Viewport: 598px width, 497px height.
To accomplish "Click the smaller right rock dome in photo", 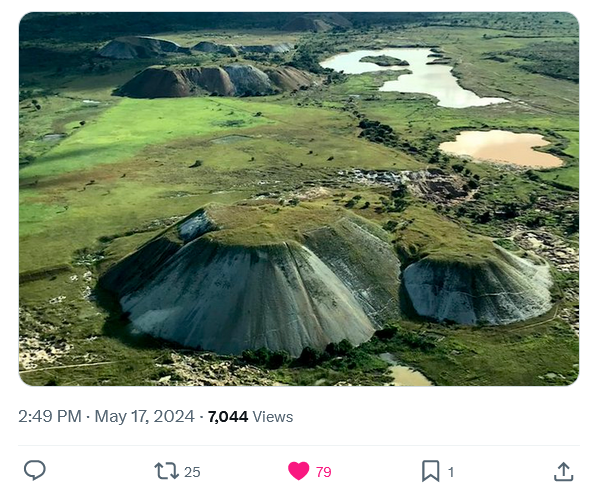I will (x=478, y=288).
